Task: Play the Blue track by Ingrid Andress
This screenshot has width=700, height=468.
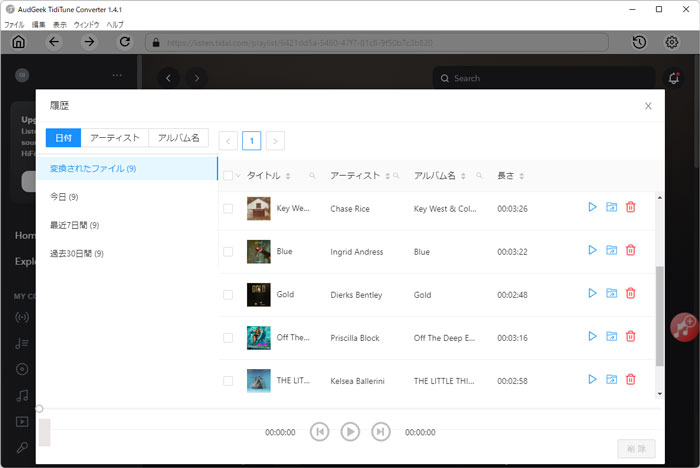Action: [x=592, y=250]
